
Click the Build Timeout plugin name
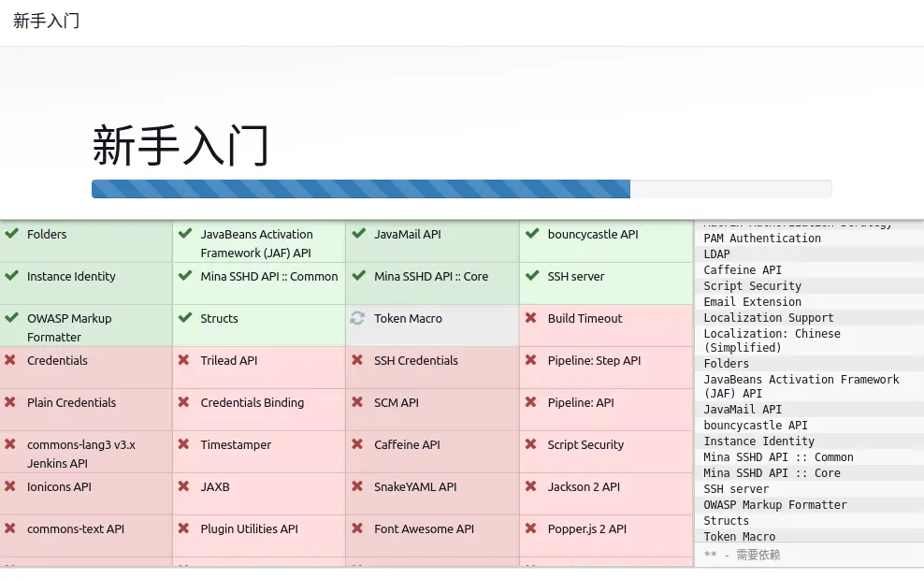click(x=585, y=318)
